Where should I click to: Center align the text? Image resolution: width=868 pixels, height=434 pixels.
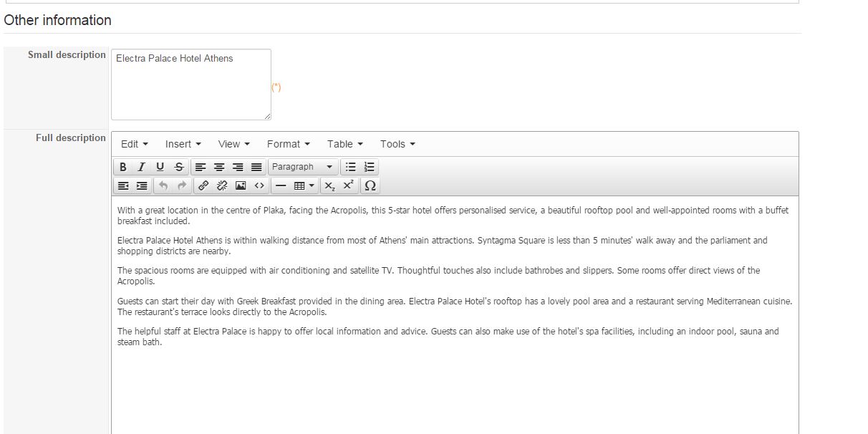pos(219,167)
